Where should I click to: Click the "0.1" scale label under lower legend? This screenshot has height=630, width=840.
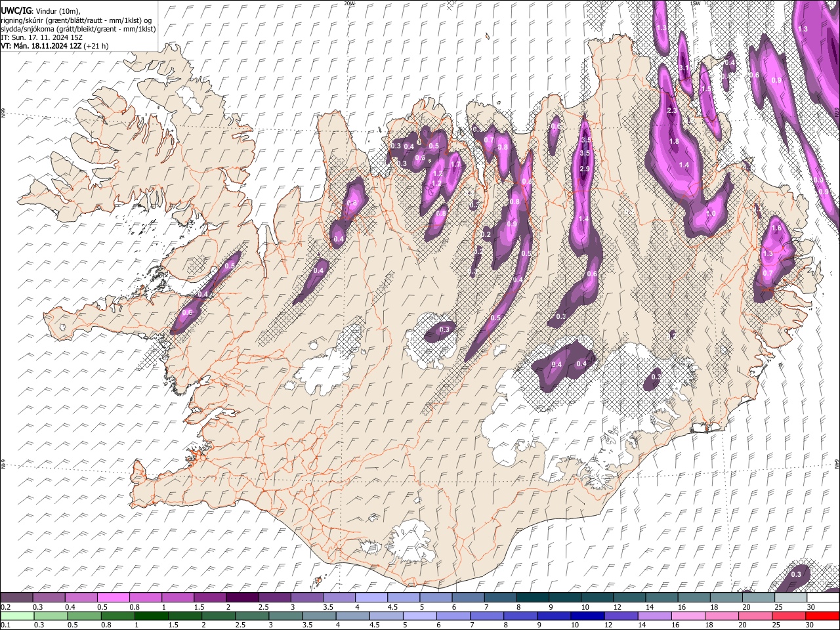pos(5,625)
